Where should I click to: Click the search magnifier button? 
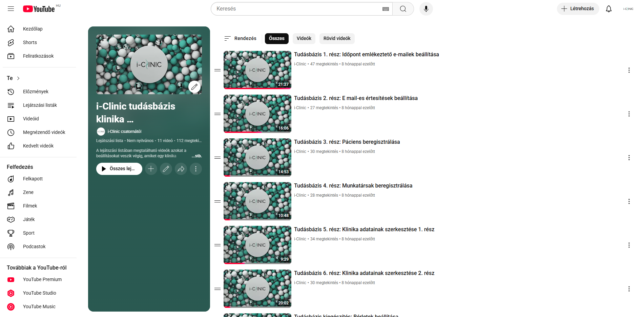tap(403, 9)
